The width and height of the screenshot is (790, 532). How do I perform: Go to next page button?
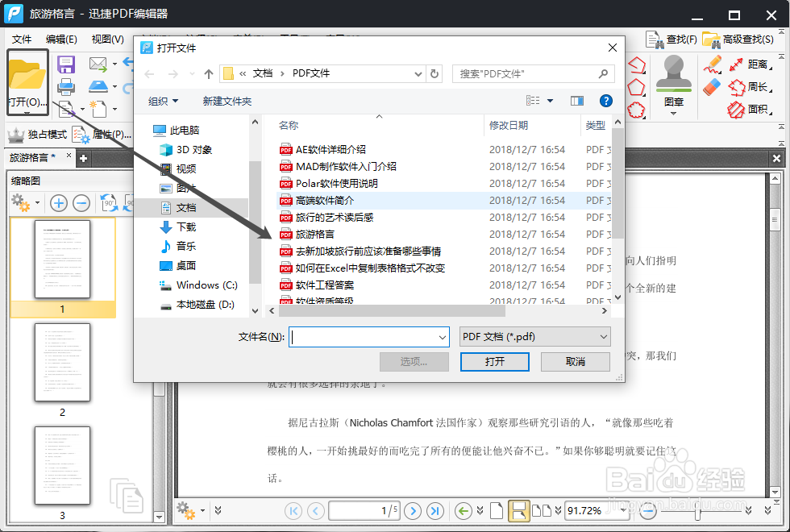(413, 511)
